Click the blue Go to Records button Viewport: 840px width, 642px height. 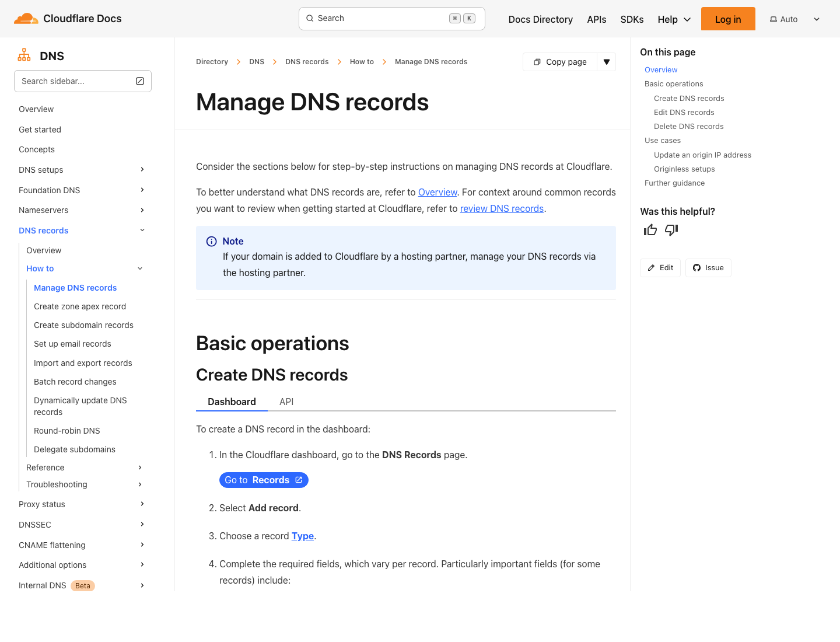tap(264, 480)
